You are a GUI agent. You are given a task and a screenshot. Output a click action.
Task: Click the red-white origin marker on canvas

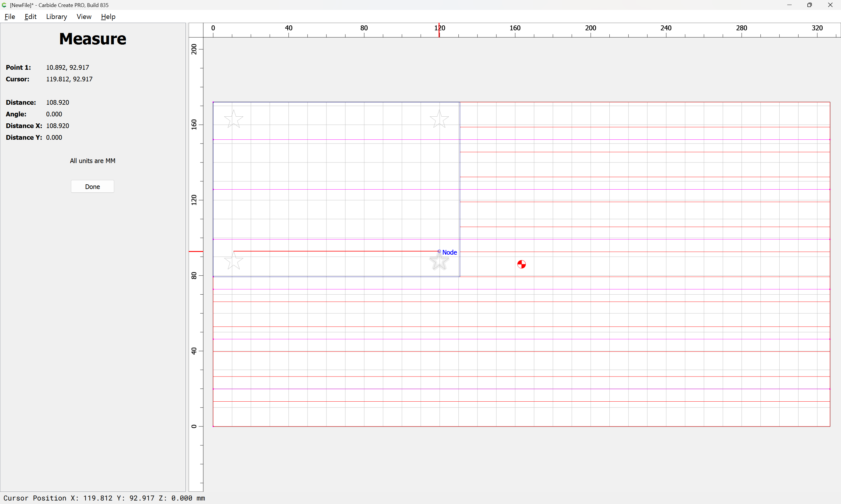click(x=522, y=264)
